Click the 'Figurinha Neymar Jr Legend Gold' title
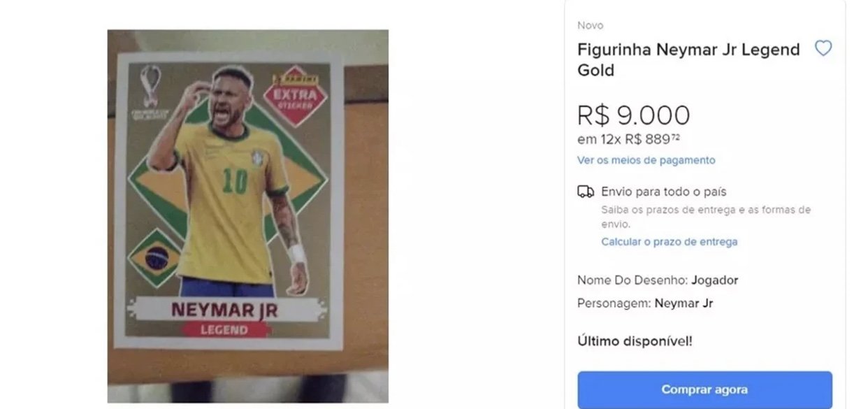 tap(688, 59)
